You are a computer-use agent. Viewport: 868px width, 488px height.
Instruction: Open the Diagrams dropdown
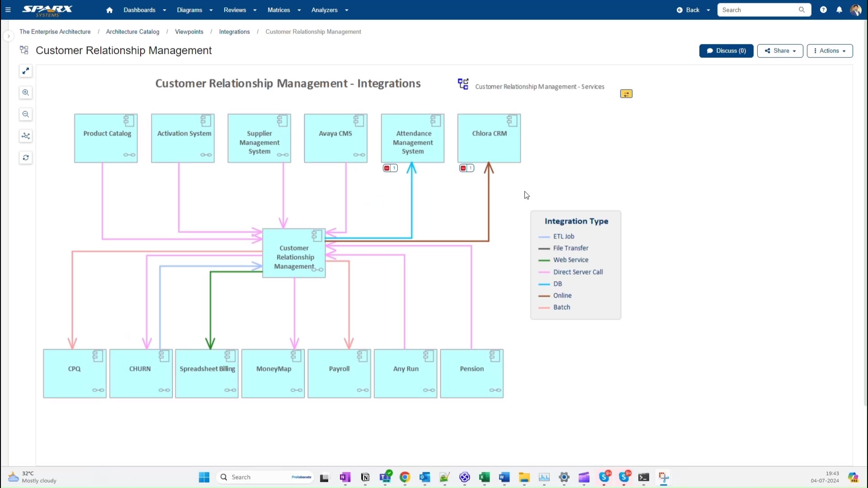194,10
